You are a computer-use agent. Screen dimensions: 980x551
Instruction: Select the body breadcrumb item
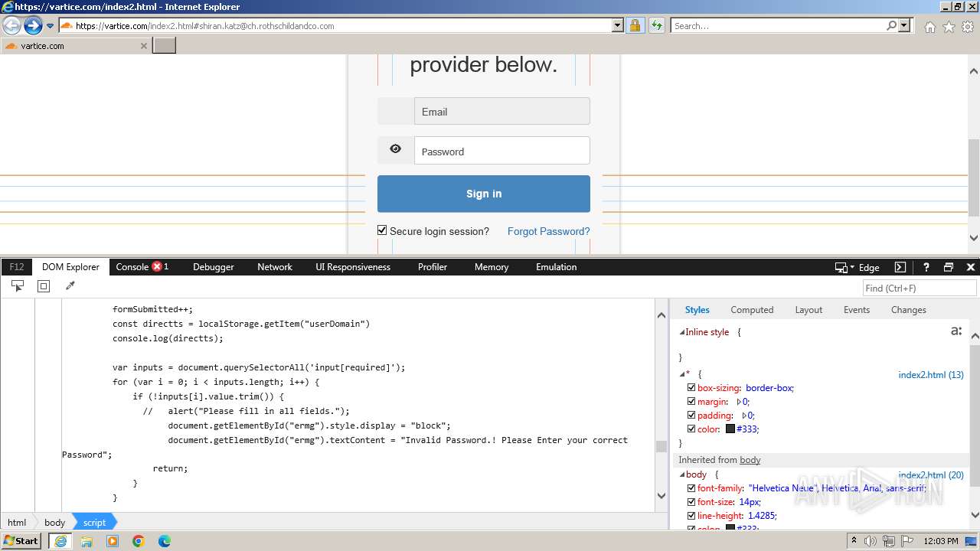tap(54, 522)
